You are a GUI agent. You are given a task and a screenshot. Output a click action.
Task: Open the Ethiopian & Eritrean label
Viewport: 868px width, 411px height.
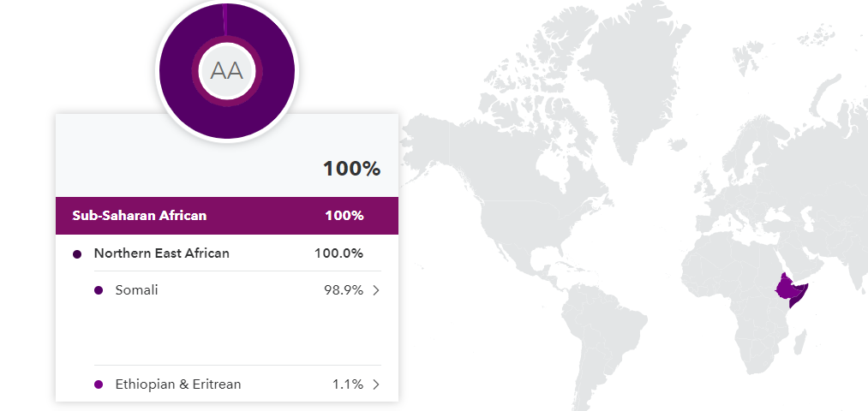[x=178, y=384]
